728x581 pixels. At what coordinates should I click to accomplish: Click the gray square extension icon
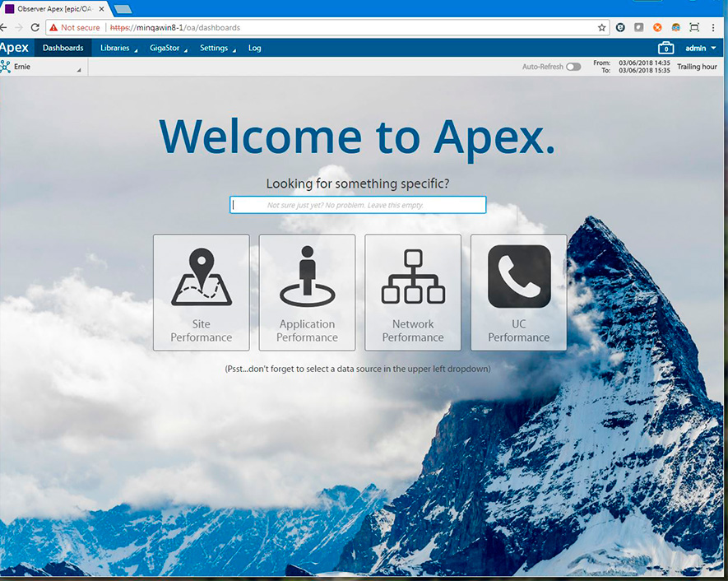(639, 27)
